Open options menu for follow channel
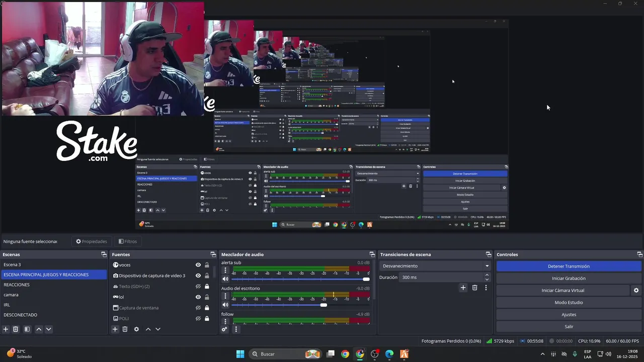Image resolution: width=644 pixels, height=362 pixels. [x=225, y=321]
